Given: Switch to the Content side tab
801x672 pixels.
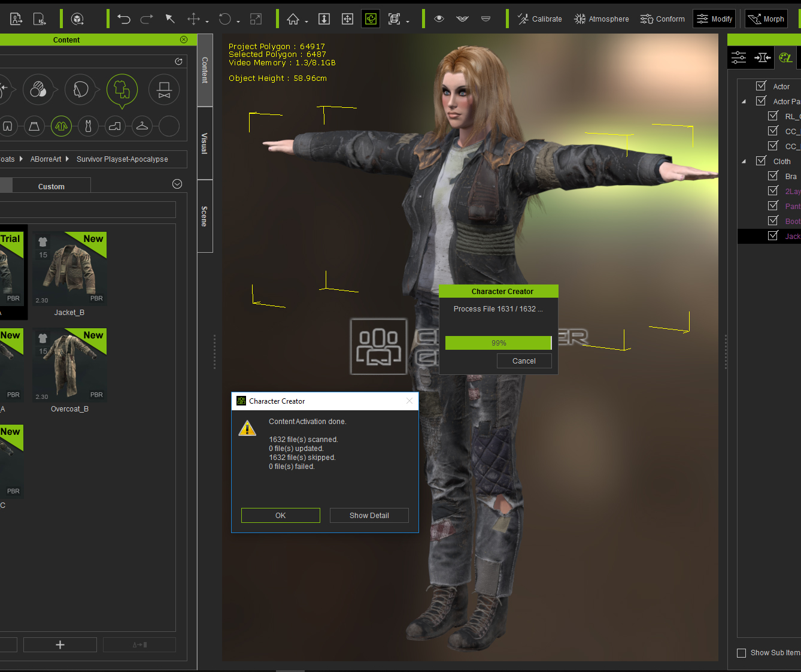Looking at the screenshot, I should (205, 70).
